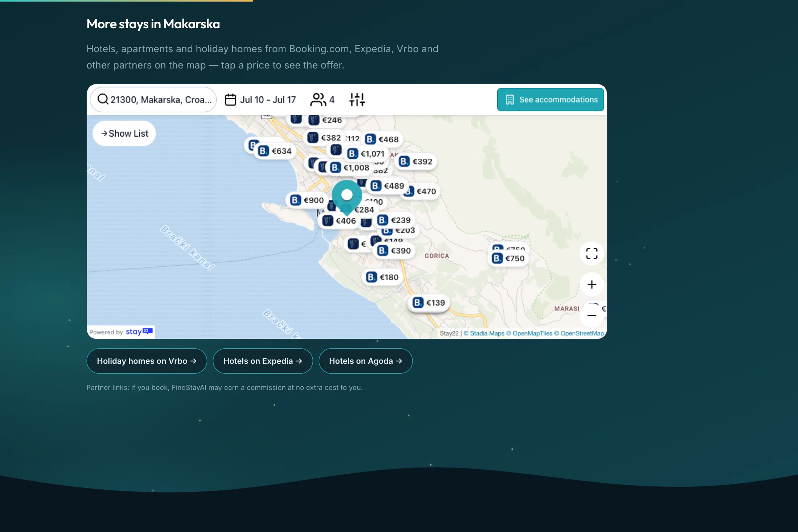The width and height of the screenshot is (798, 532).
Task: Open the €390 price marker
Action: pyautogui.click(x=394, y=250)
